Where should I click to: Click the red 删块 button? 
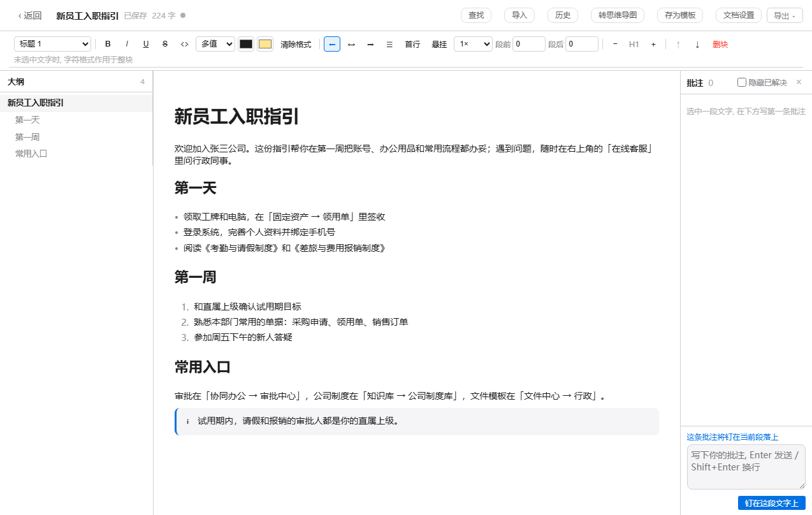click(720, 44)
